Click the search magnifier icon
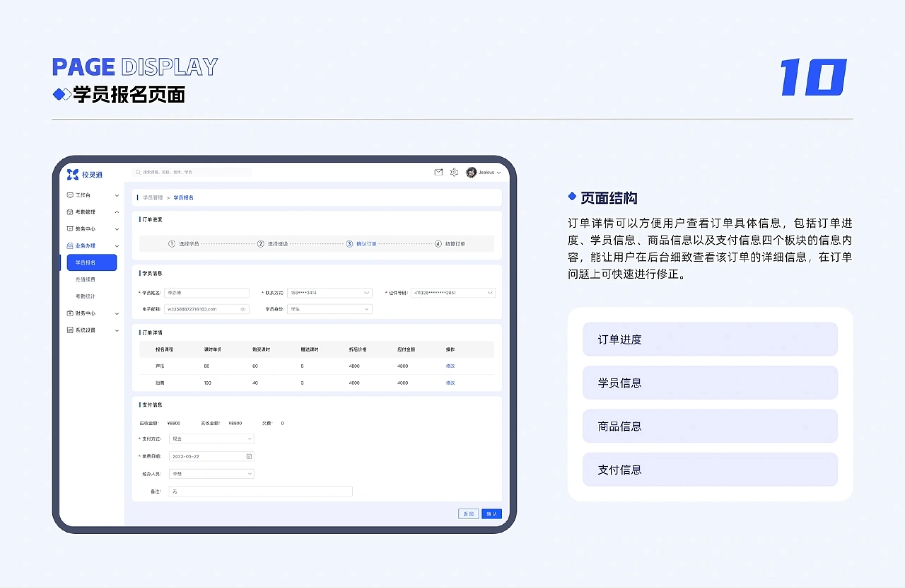The image size is (905, 588). point(138,172)
